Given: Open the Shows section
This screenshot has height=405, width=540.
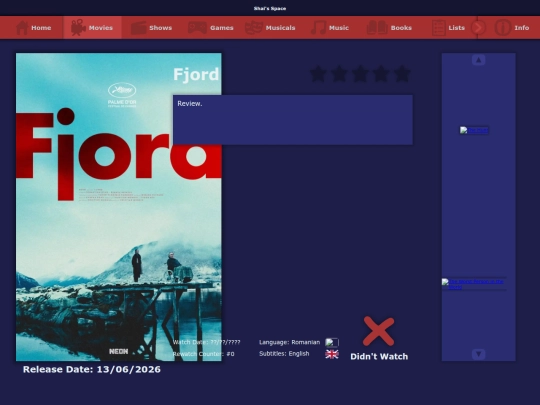Looking at the screenshot, I should [151, 28].
